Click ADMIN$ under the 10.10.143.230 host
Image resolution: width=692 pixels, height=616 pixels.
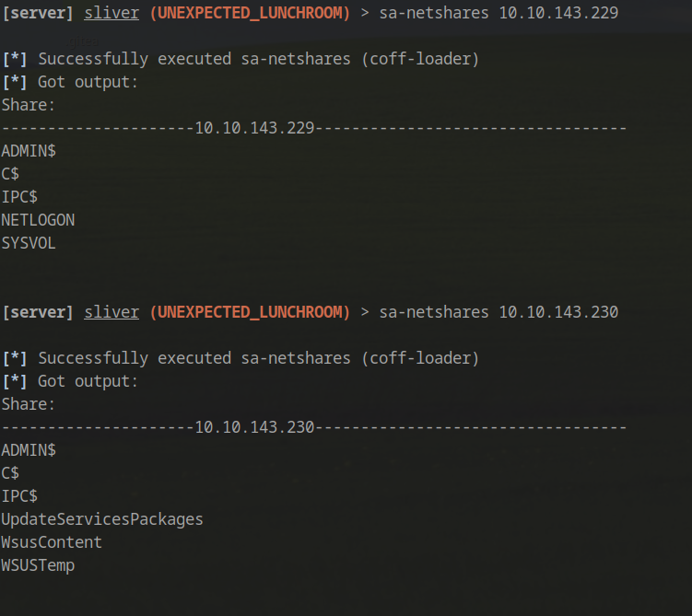(29, 450)
